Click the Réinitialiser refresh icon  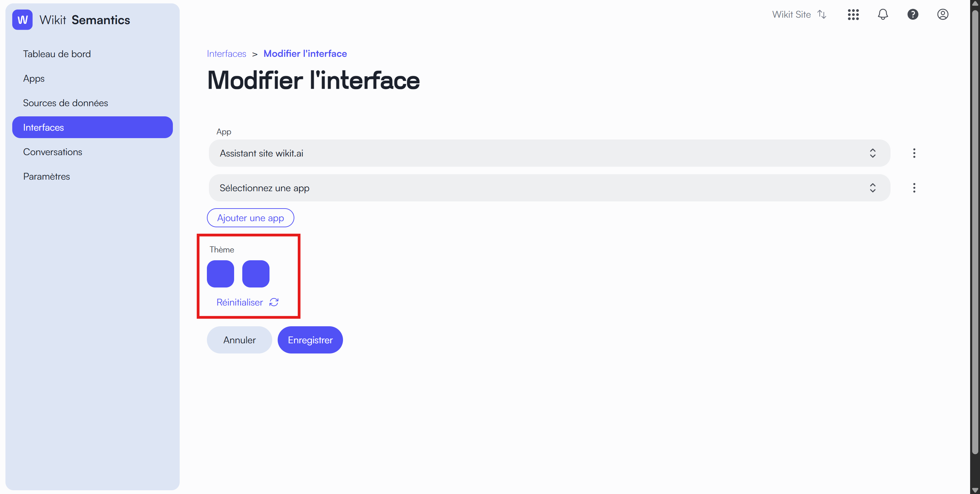pos(274,302)
